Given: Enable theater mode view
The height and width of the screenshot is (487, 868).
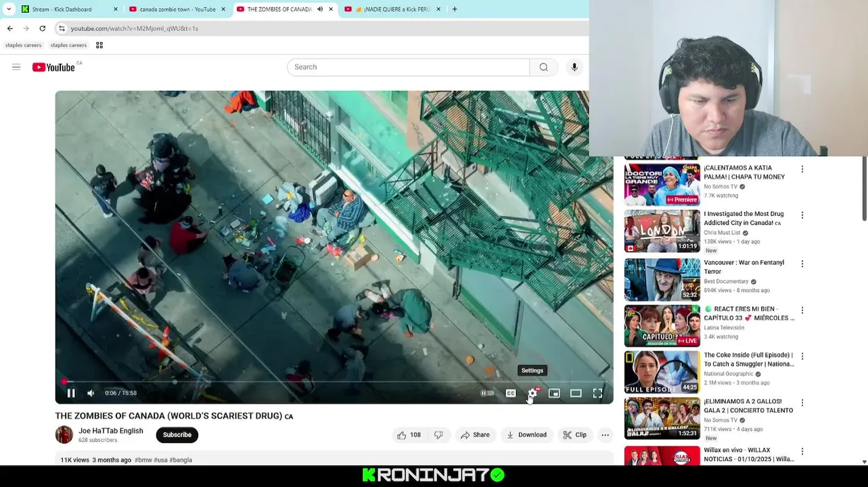Looking at the screenshot, I should click(576, 393).
